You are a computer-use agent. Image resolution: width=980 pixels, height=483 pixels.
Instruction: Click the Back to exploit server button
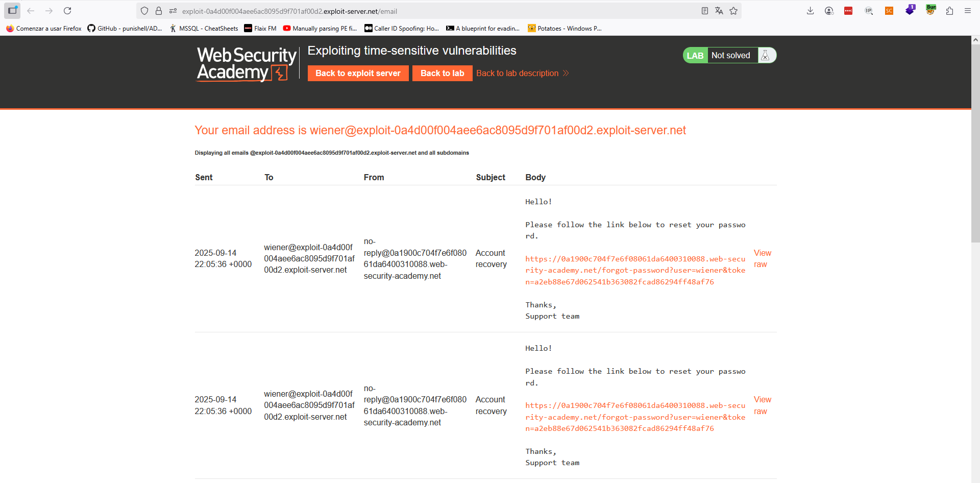click(x=358, y=73)
